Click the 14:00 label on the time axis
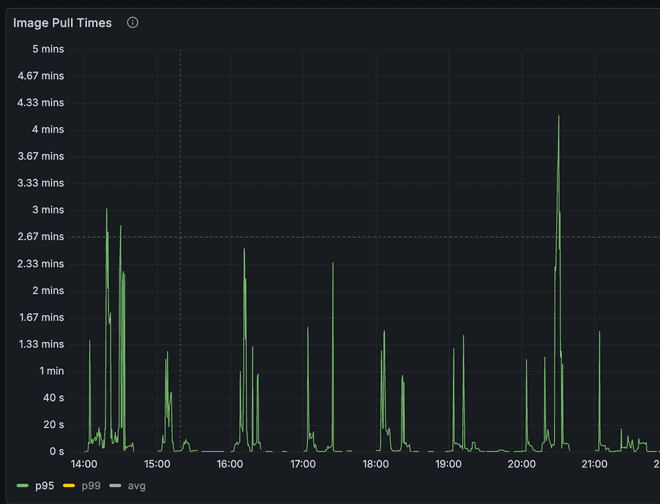This screenshot has height=504, width=660. point(83,464)
